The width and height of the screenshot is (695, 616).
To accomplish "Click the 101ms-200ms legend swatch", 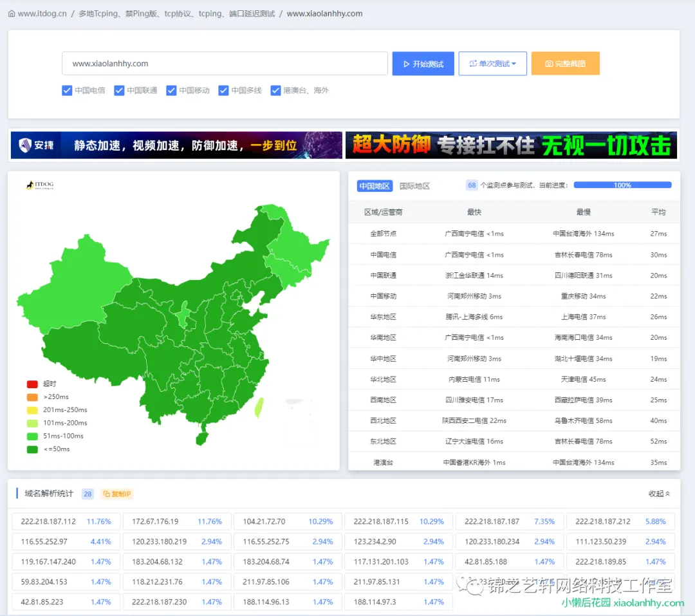I will point(32,423).
